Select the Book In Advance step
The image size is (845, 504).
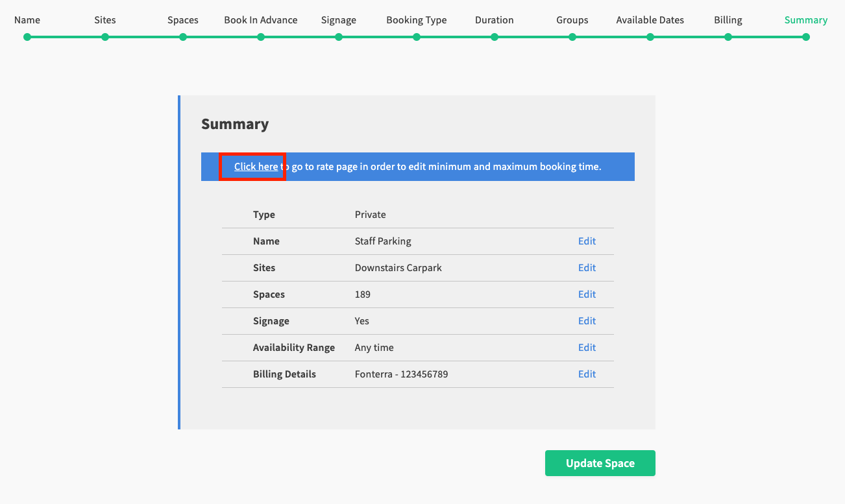[x=261, y=20]
